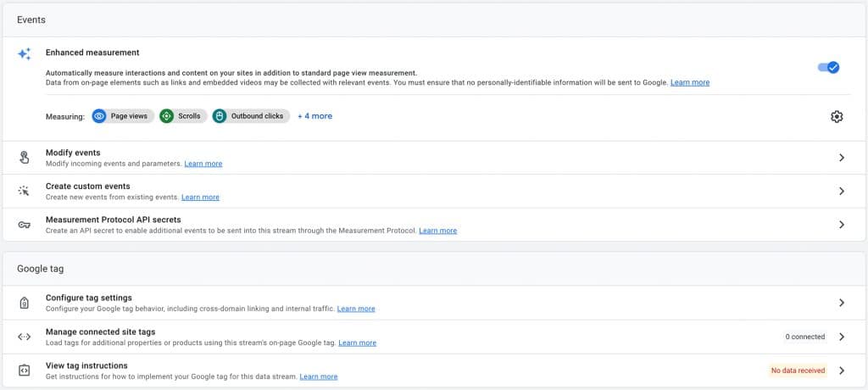Click the Page views eye chip
This screenshot has width=868, height=390.
click(123, 116)
